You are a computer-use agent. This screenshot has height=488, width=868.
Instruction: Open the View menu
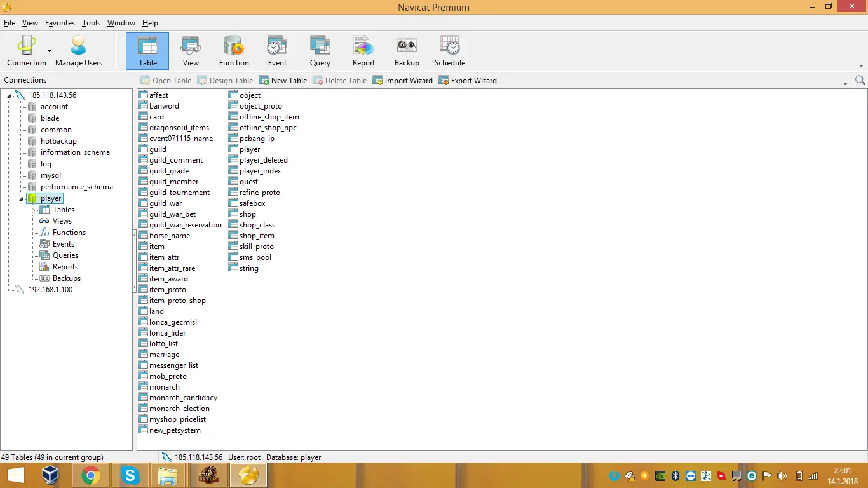tap(30, 23)
